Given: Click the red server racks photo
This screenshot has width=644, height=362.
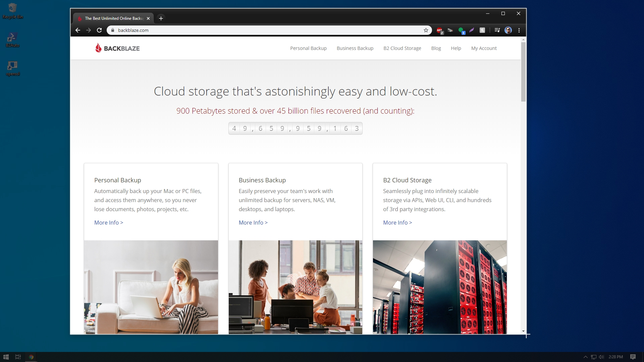Looking at the screenshot, I should tap(440, 287).
